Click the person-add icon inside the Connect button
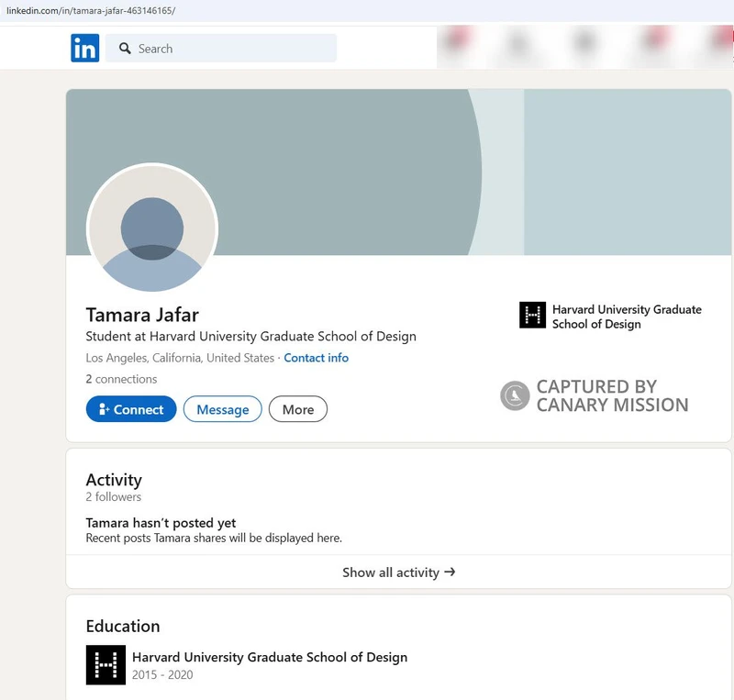The image size is (734, 700). [103, 409]
